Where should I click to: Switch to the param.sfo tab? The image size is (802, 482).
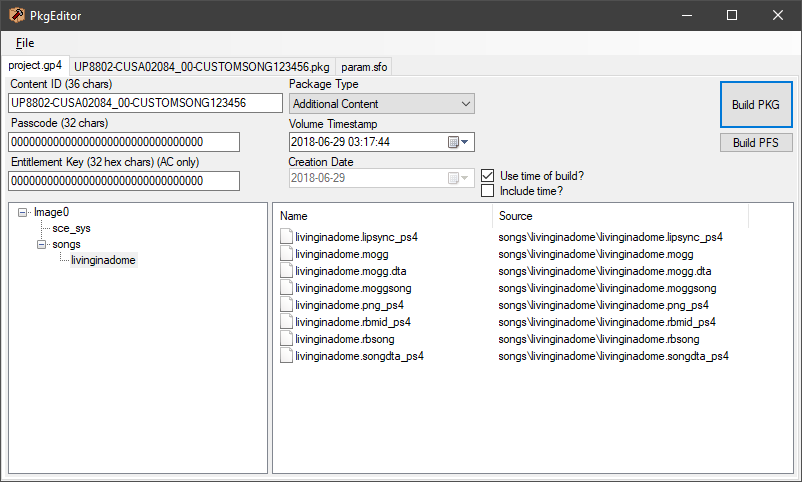[x=364, y=67]
